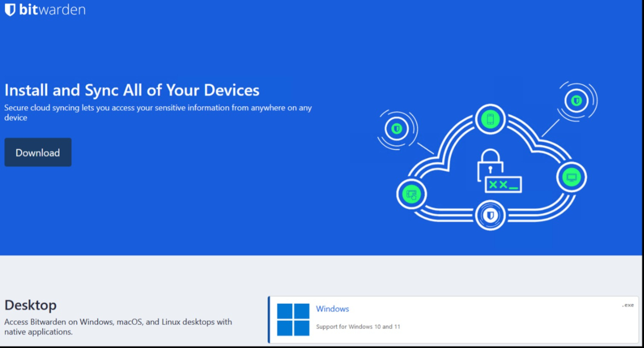Click the Support for Windows 10 and 11 text
The width and height of the screenshot is (644, 348).
[x=357, y=326]
